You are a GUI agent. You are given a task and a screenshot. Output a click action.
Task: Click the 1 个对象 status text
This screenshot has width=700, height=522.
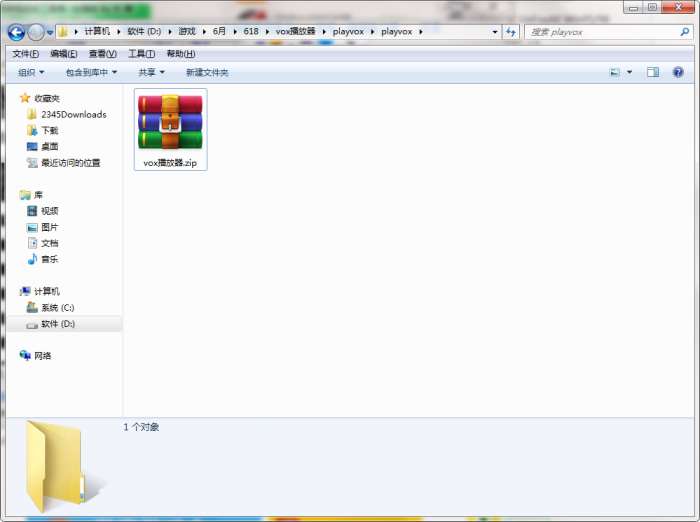pyautogui.click(x=142, y=427)
